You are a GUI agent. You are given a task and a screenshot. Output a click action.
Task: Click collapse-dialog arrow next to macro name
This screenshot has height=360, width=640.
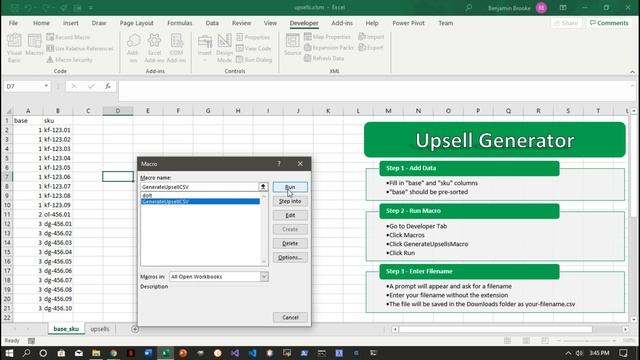tap(263, 187)
